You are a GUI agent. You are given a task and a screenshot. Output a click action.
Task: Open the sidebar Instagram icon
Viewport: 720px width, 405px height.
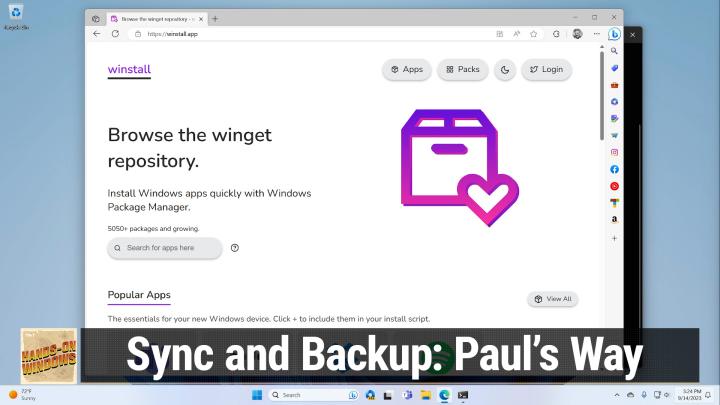(614, 152)
